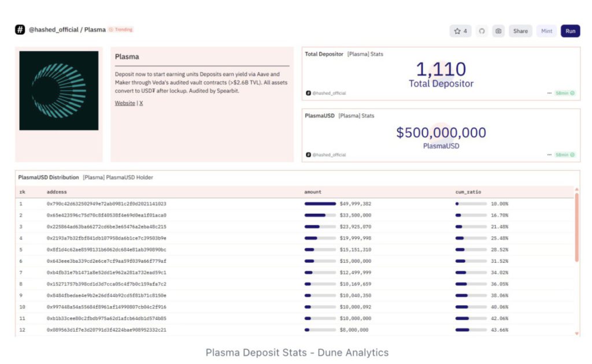Select the address starting 0x8f1d4c62 in row 5

point(106,250)
